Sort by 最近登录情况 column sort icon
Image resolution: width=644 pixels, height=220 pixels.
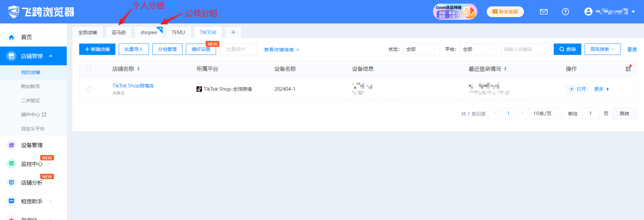(505, 69)
